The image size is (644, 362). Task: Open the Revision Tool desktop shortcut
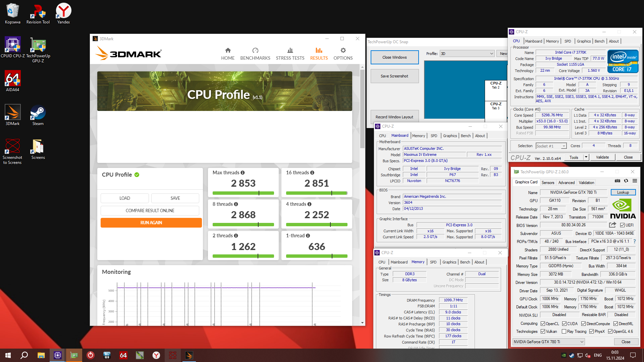[x=38, y=13]
